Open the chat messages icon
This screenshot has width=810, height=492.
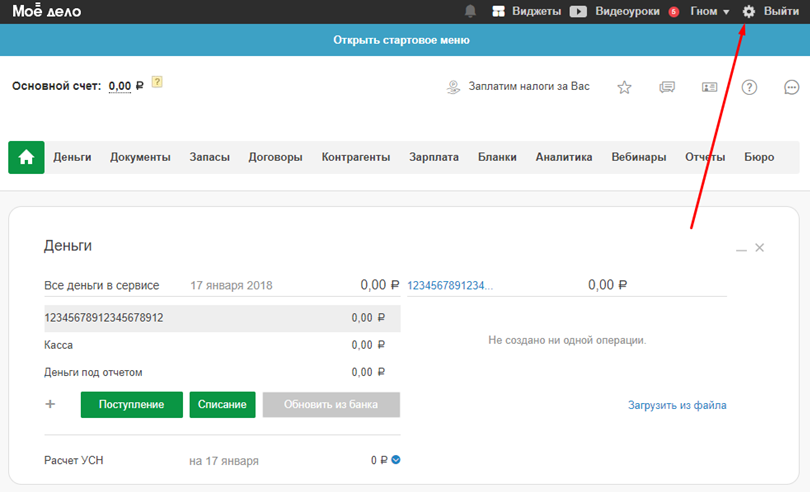[667, 87]
